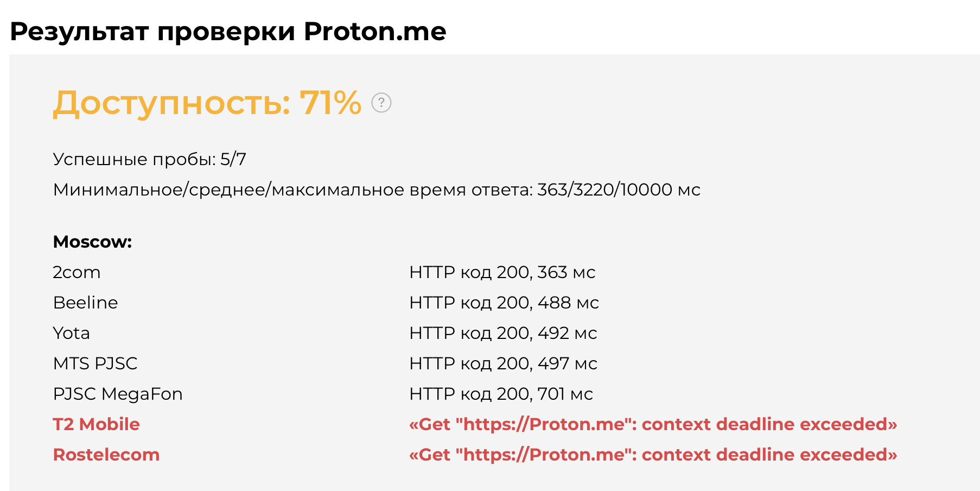Image resolution: width=980 pixels, height=491 pixels.
Task: Click the 'Результат проверки Proton.me' heading
Action: [228, 32]
